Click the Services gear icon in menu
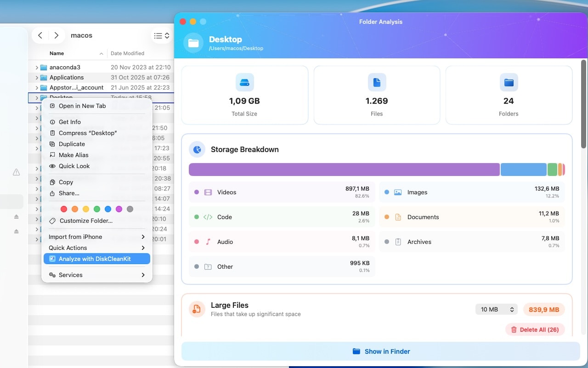 (52, 275)
